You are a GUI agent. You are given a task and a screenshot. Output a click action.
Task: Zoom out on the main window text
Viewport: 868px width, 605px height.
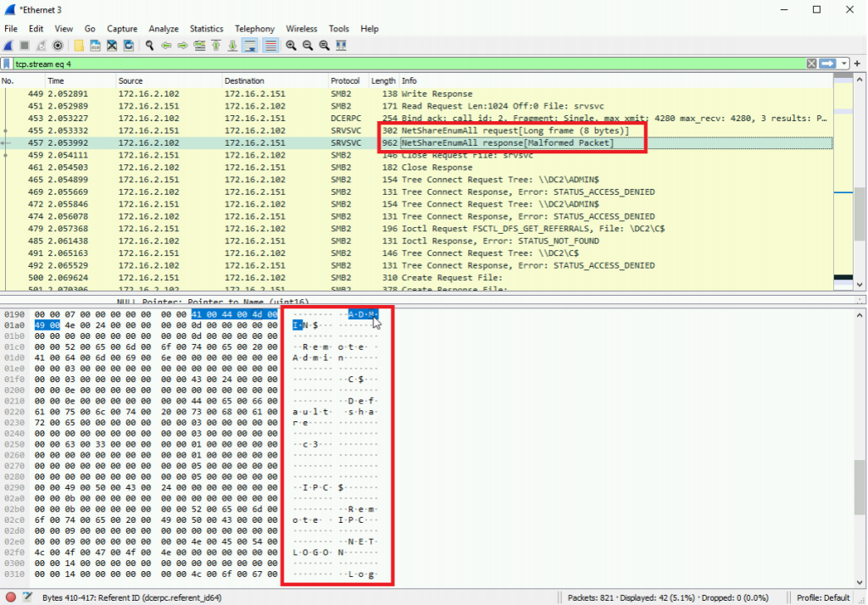(x=308, y=46)
